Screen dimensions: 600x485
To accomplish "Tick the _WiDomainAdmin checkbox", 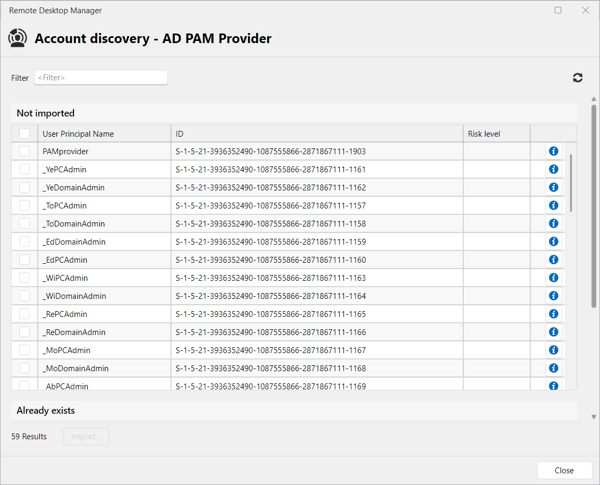I will click(24, 296).
